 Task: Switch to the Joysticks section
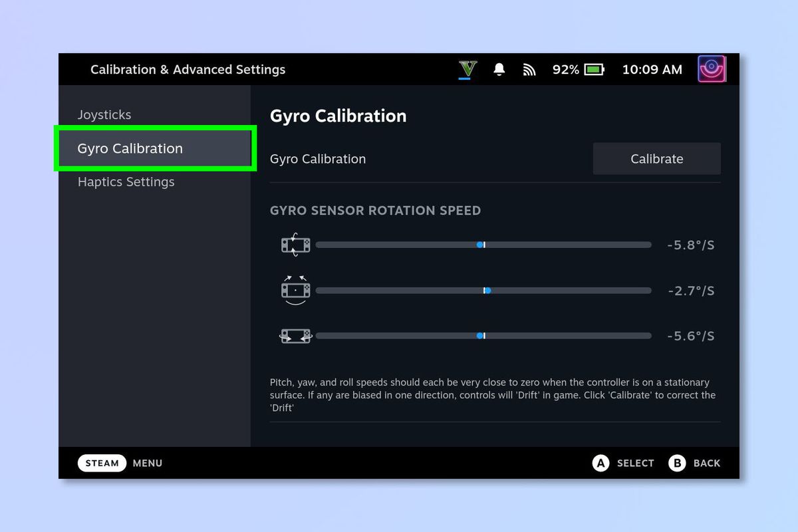pyautogui.click(x=104, y=114)
